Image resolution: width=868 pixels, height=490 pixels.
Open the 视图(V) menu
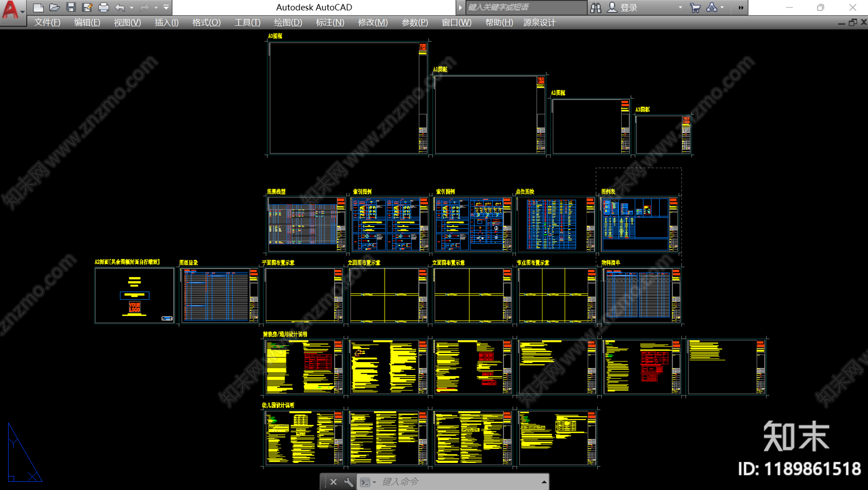tap(127, 22)
